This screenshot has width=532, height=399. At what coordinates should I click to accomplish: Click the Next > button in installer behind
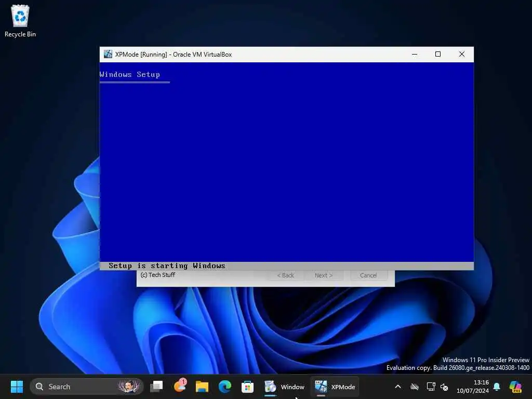323,275
